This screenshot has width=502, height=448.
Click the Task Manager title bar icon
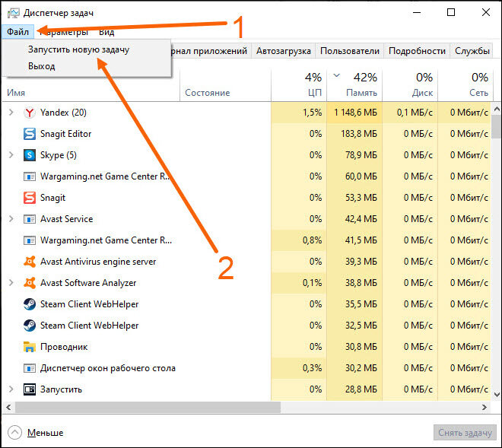(14, 13)
